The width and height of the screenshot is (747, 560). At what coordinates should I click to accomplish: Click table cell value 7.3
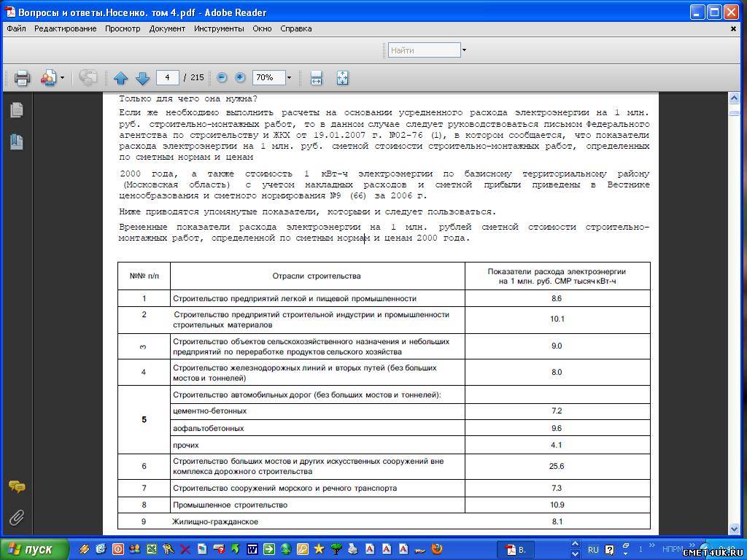click(x=557, y=488)
